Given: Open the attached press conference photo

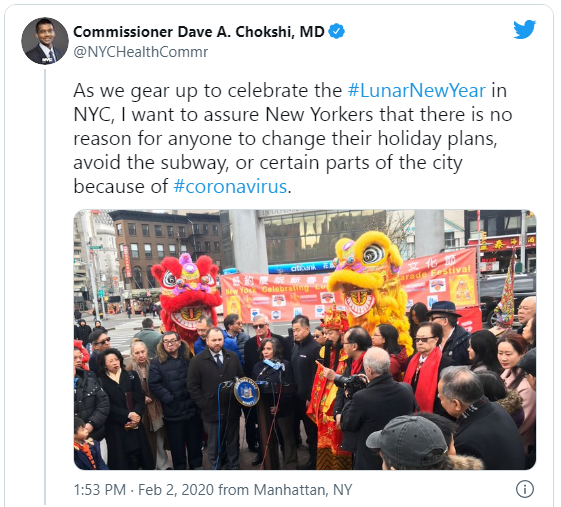Looking at the screenshot, I should coord(305,340).
